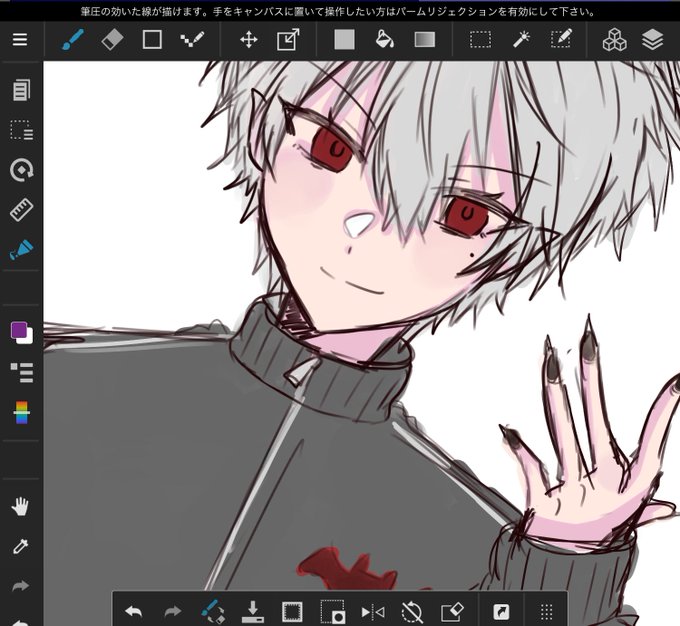Viewport: 680px width, 626px height.
Task: Click the invert selection icon in bottom toolbar
Action: point(333,612)
